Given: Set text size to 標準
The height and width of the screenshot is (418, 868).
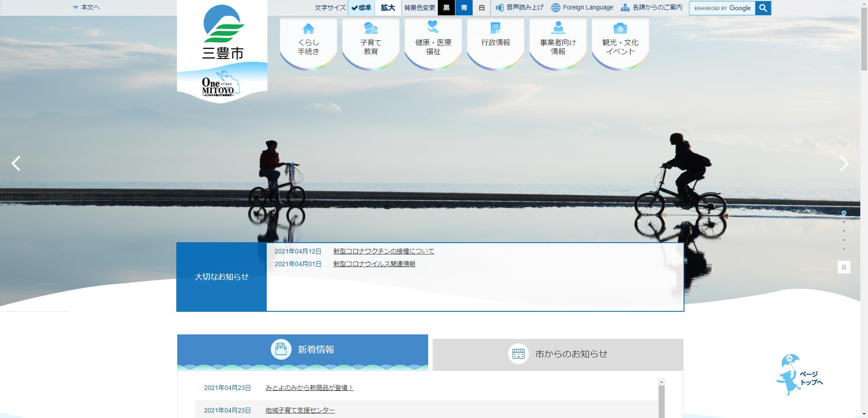Looking at the screenshot, I should coord(361,8).
